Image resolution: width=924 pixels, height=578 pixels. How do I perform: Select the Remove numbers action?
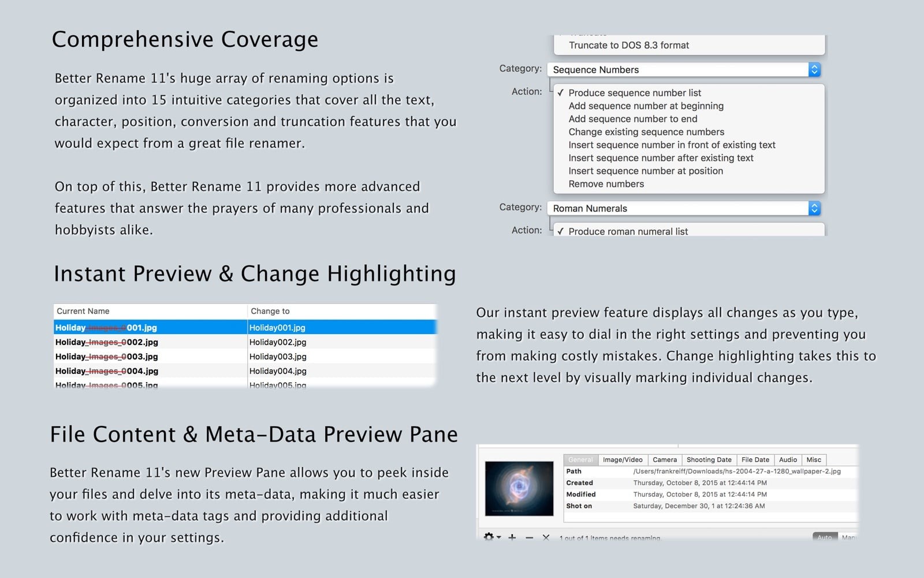606,184
